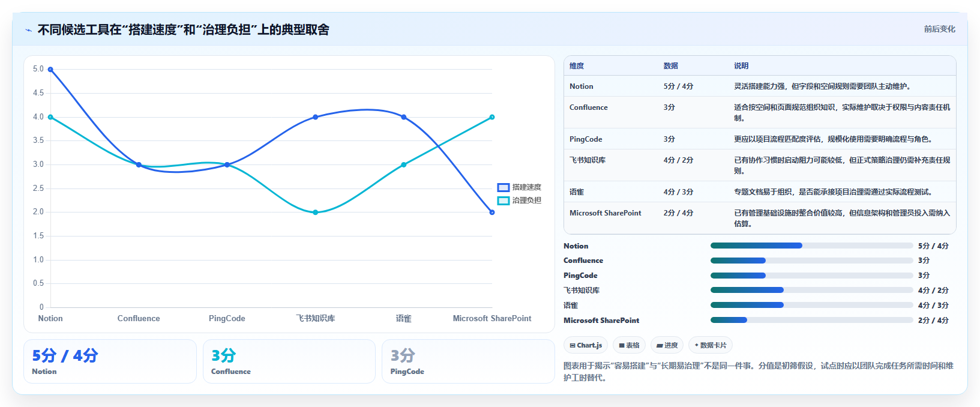
Task: Click the Notion description about 灵活搭建能力强
Action: tap(823, 86)
